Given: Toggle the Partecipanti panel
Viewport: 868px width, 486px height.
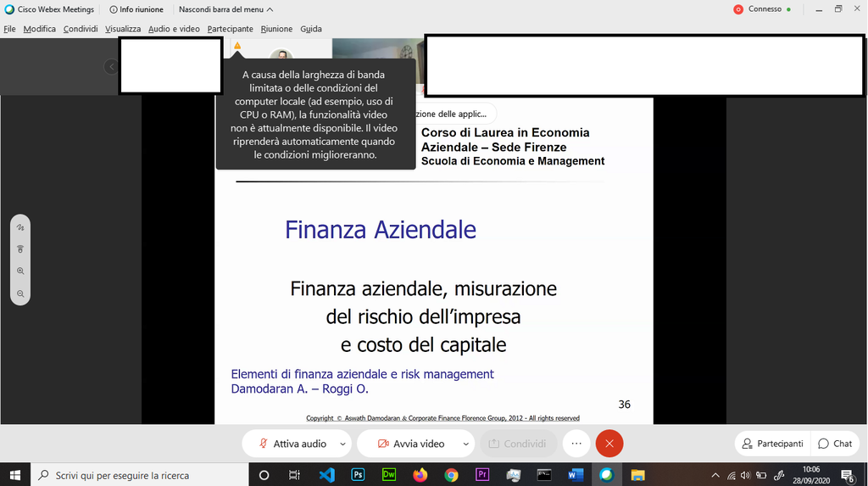Looking at the screenshot, I should click(x=773, y=444).
